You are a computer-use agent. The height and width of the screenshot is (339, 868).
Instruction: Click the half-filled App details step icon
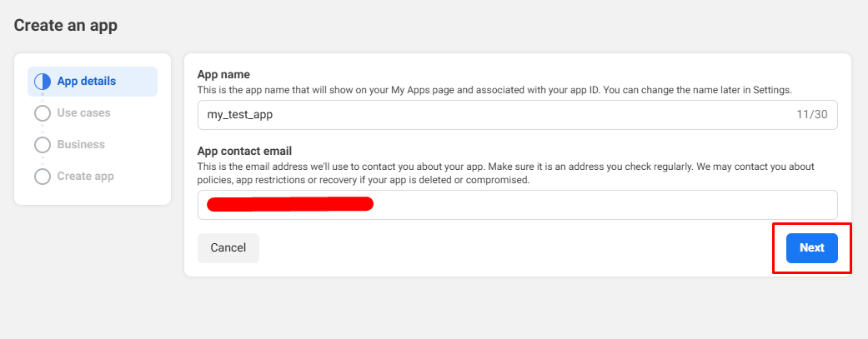click(x=42, y=82)
